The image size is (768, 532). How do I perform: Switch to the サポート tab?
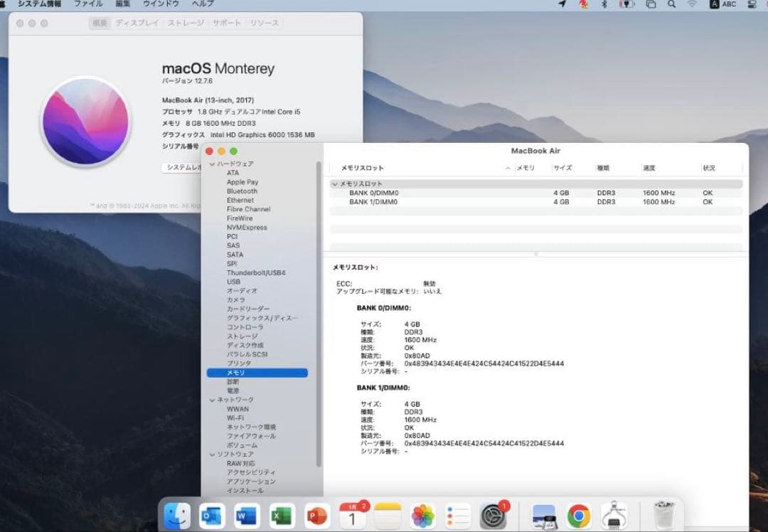click(226, 23)
